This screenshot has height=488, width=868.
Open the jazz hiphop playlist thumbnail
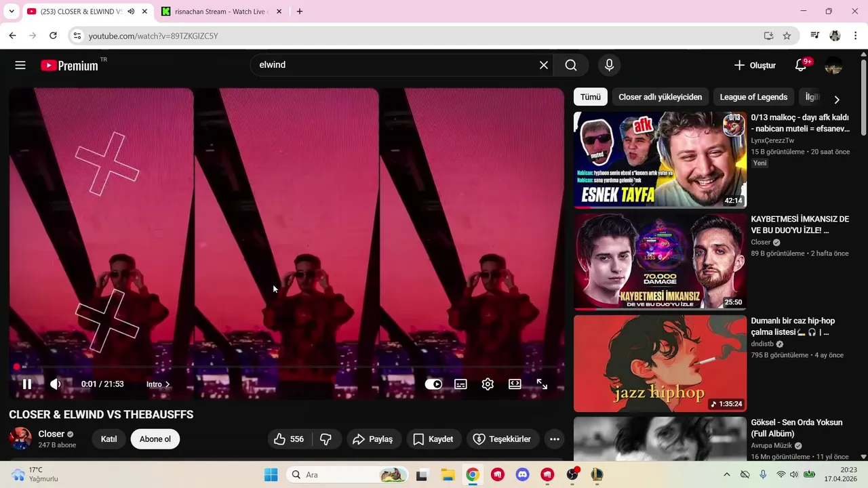pos(660,363)
